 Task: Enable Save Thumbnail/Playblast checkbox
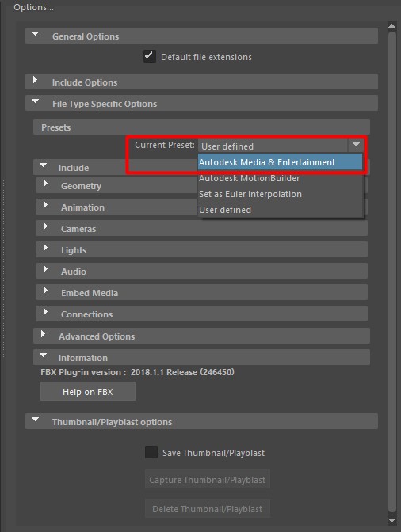pos(151,452)
